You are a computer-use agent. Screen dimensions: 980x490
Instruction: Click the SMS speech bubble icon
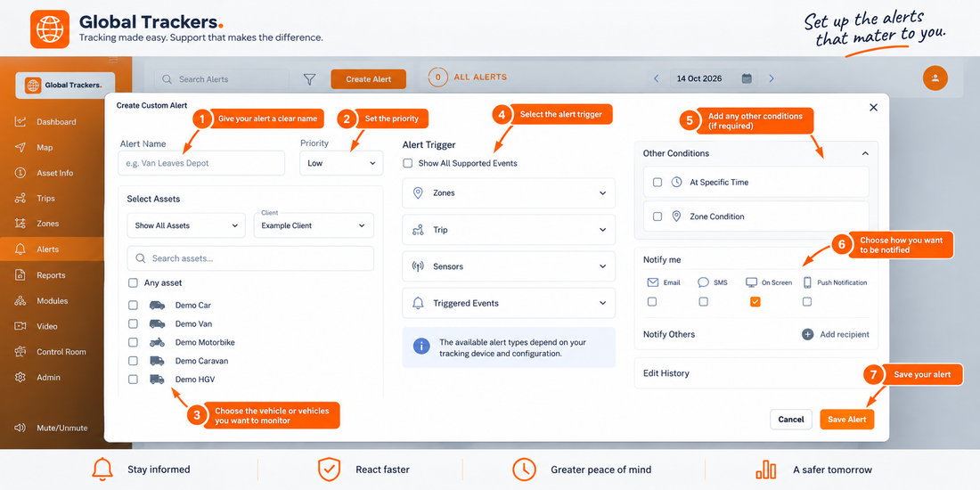pos(703,282)
